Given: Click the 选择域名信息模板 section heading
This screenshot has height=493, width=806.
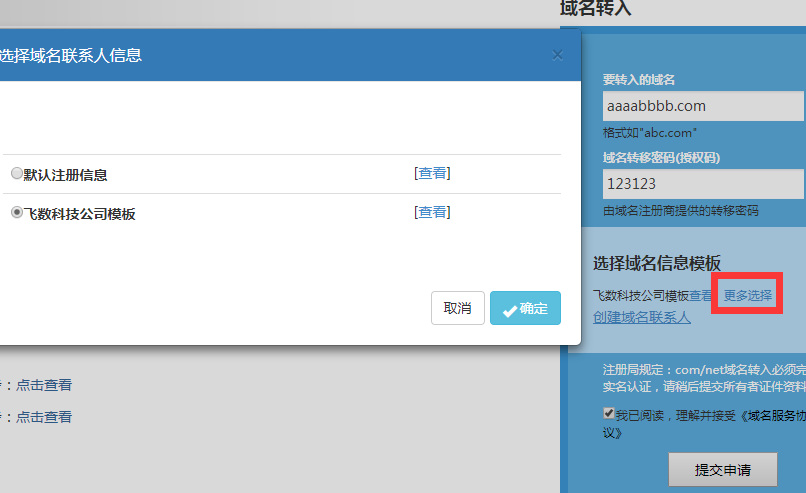Looking at the screenshot, I should (657, 263).
